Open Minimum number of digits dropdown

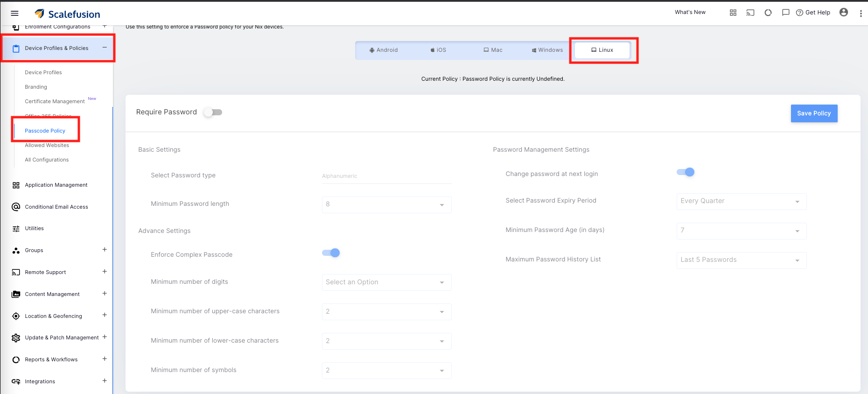click(x=386, y=282)
